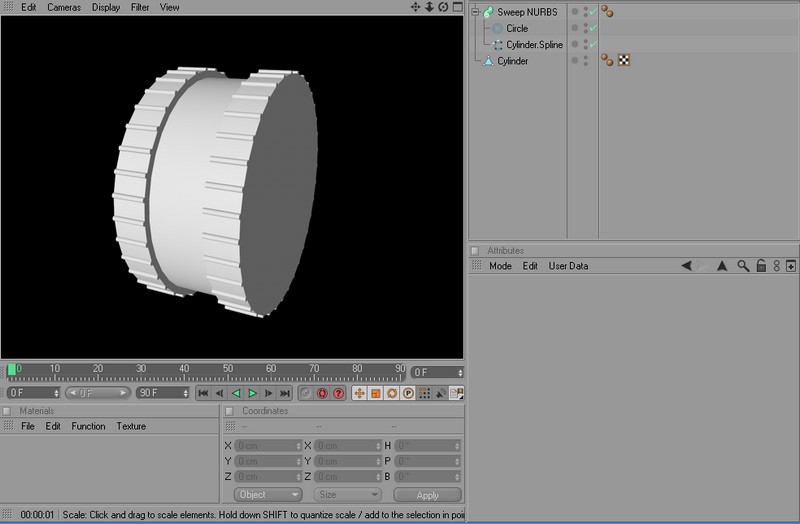Image resolution: width=800 pixels, height=524 pixels.
Task: Jump to end of animation
Action: click(x=285, y=393)
